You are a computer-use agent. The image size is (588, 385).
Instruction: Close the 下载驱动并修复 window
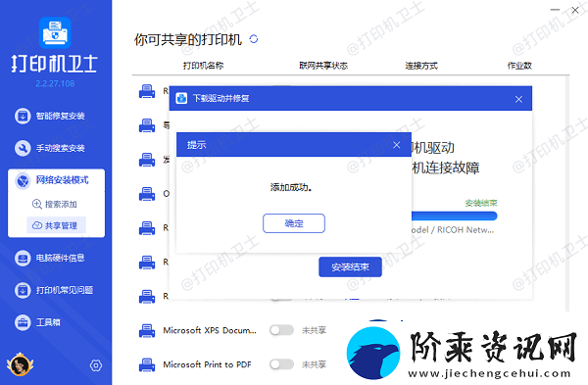pos(518,99)
